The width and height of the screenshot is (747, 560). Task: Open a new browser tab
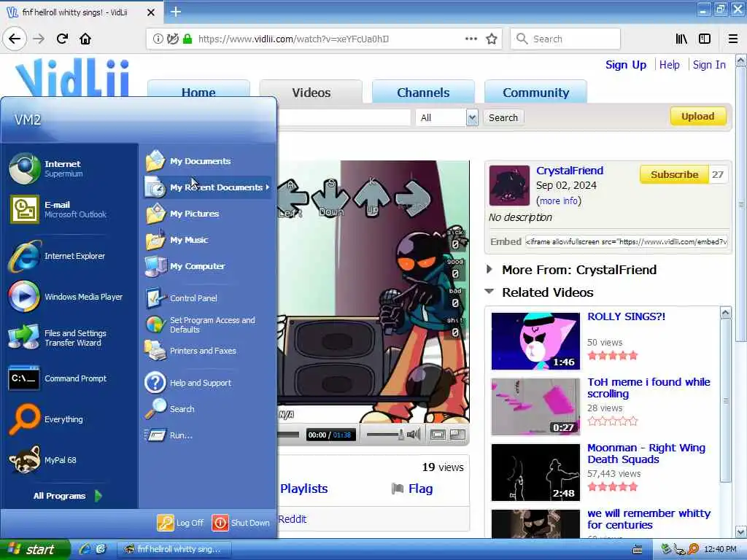coord(176,12)
